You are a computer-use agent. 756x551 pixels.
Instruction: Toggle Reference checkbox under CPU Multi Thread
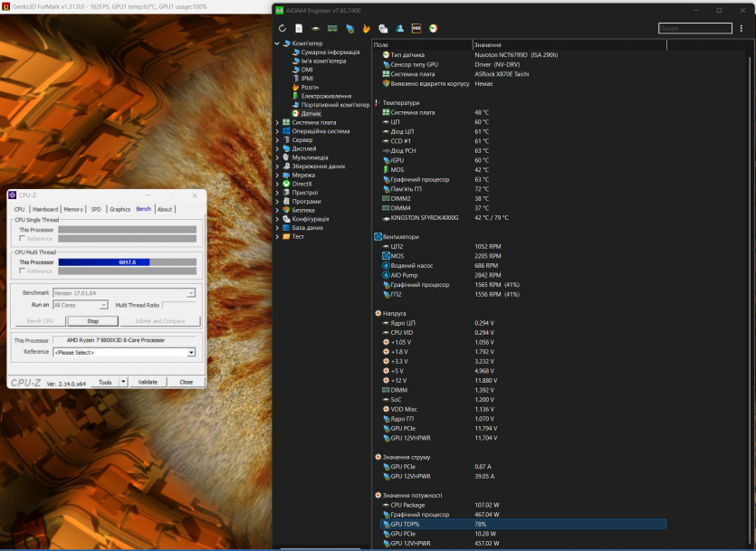coord(23,271)
